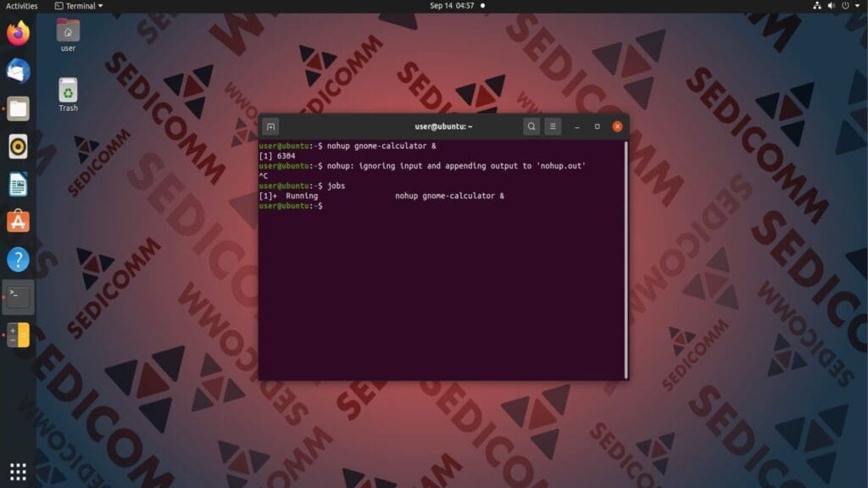868x488 pixels.
Task: Open the Help icon in the dock
Action: (x=18, y=259)
